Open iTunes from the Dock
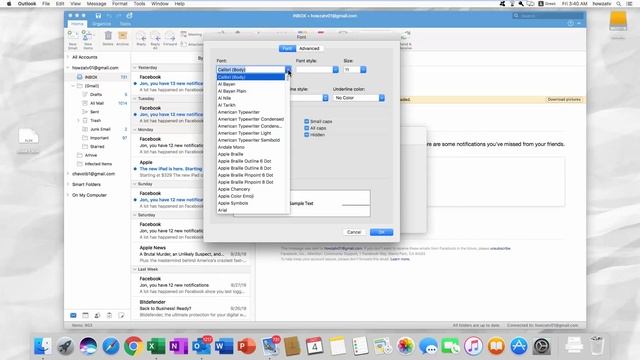The height and width of the screenshot is (360, 640). pyautogui.click(x=473, y=346)
